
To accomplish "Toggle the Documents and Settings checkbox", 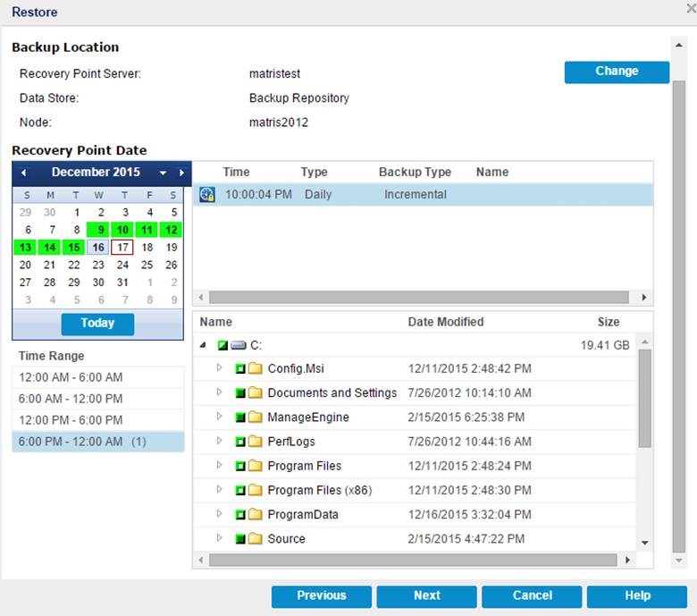I will click(240, 393).
